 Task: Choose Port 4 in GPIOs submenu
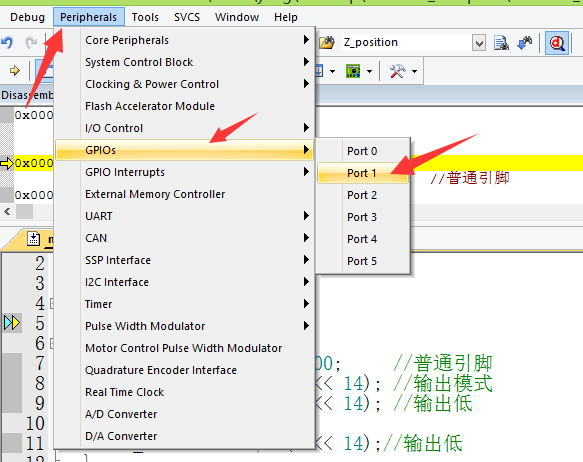363,239
